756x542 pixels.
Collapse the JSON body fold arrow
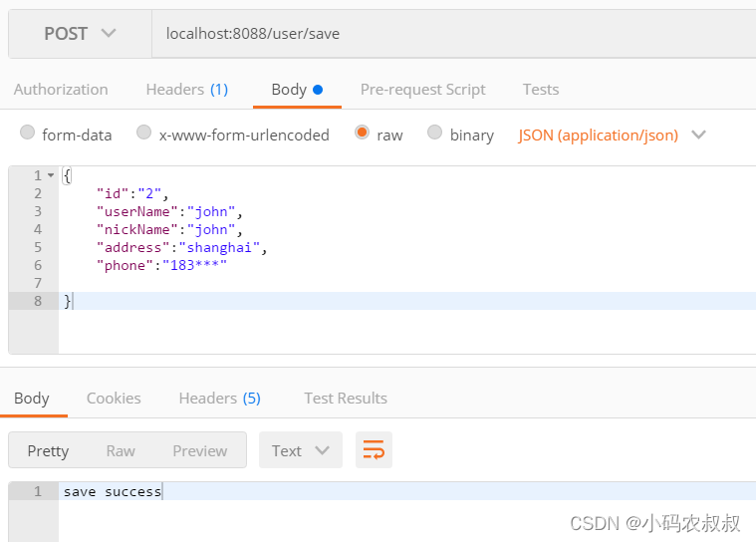51,175
